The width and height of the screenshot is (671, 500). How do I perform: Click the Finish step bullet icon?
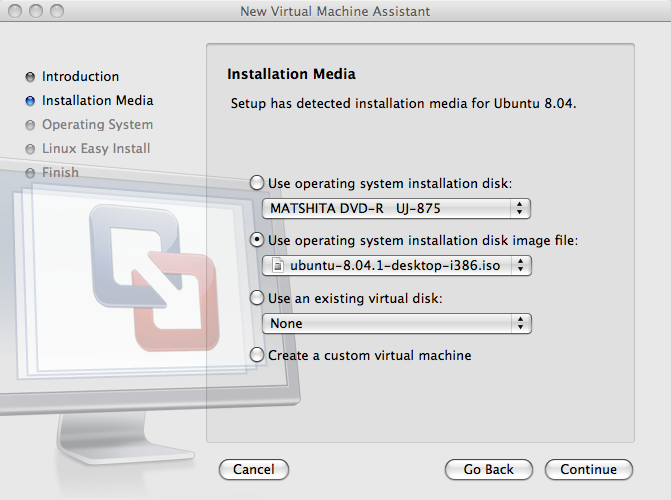[x=30, y=173]
